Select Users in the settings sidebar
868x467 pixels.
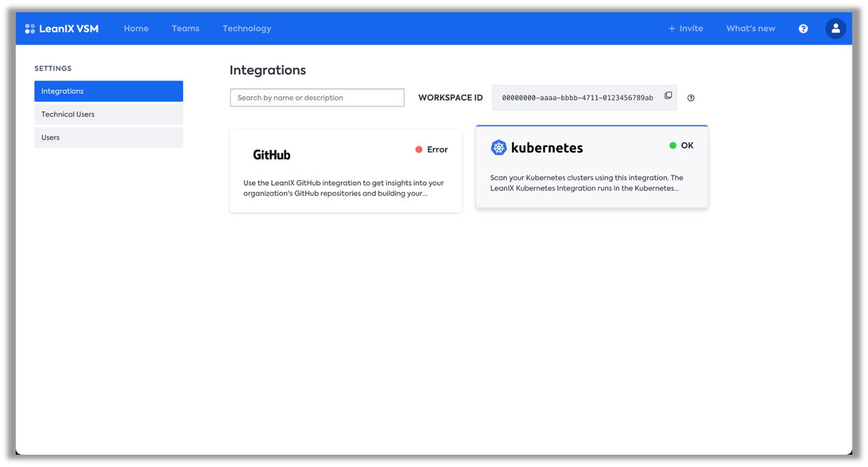(109, 138)
